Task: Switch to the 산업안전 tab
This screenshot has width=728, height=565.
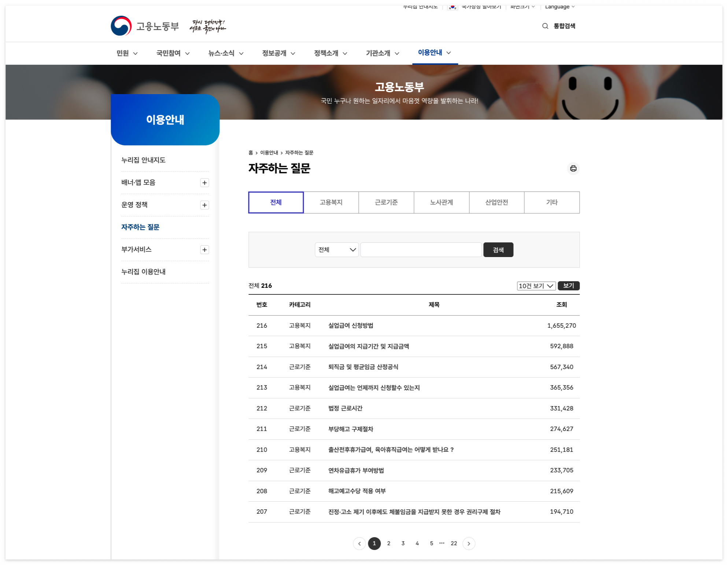Action: pyautogui.click(x=496, y=202)
